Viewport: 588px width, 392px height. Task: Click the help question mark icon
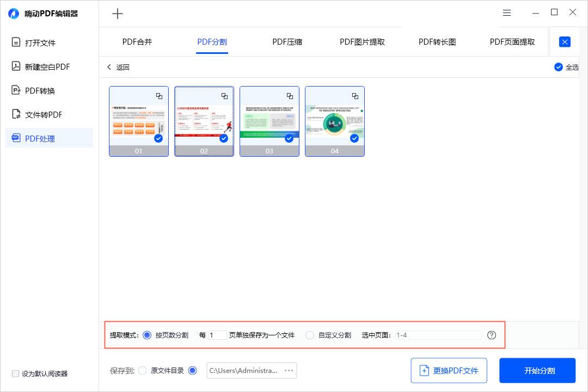click(491, 335)
